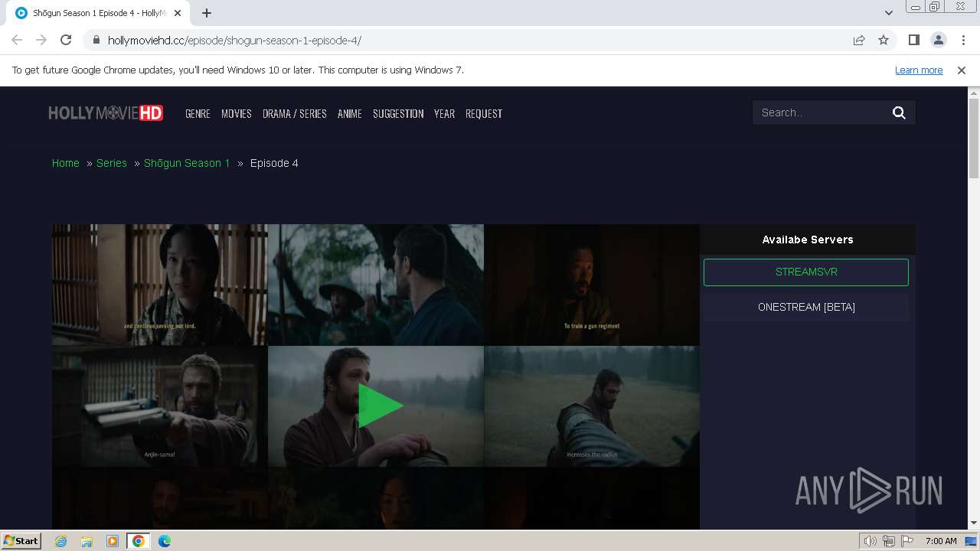Open the YEAR menu item
This screenshot has height=551, width=980.
[x=444, y=113]
